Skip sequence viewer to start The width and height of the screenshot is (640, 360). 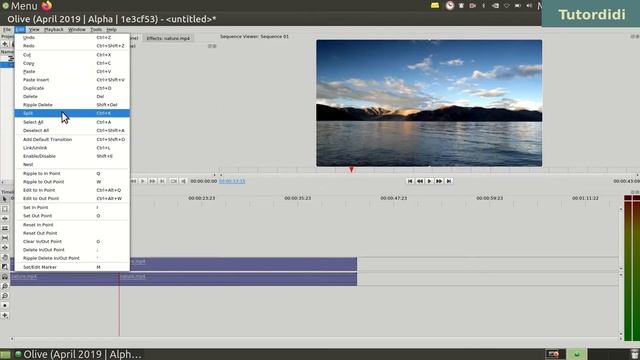click(410, 181)
